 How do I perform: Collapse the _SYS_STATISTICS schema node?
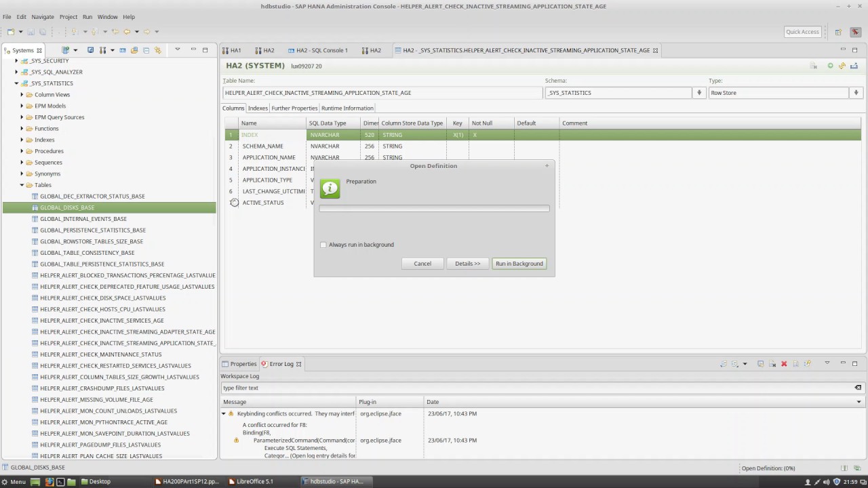tap(16, 83)
